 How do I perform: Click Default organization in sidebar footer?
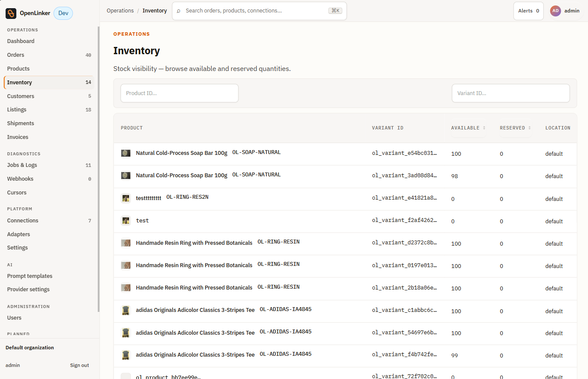click(30, 348)
